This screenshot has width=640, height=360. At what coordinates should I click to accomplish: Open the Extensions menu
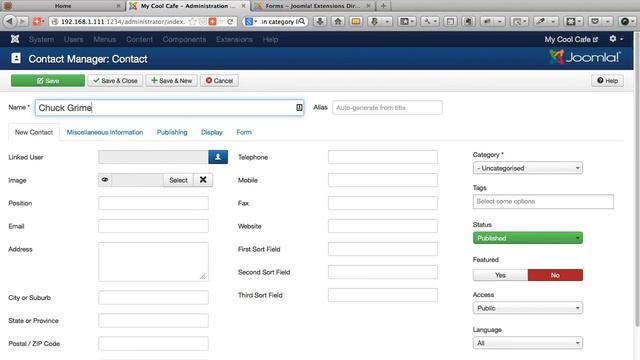point(234,39)
